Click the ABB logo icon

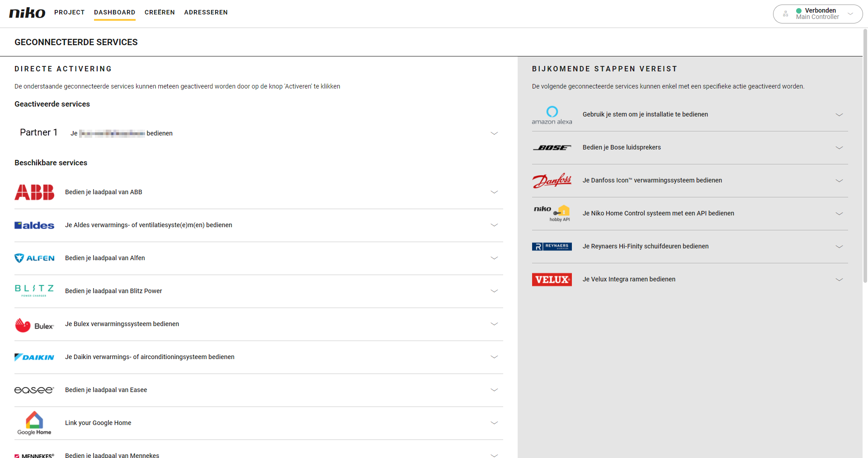pyautogui.click(x=34, y=192)
